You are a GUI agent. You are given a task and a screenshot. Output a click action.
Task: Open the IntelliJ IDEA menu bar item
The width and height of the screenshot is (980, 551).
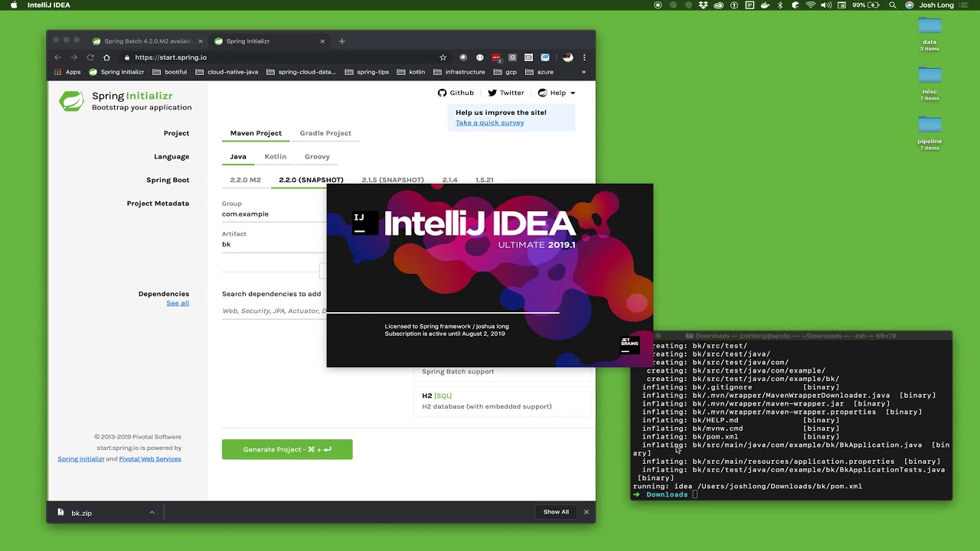click(49, 5)
